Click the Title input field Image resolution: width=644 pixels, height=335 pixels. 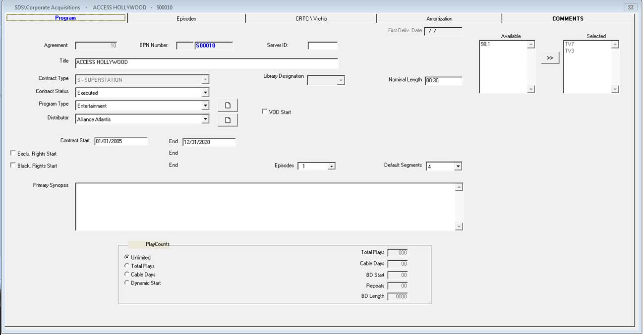click(206, 63)
